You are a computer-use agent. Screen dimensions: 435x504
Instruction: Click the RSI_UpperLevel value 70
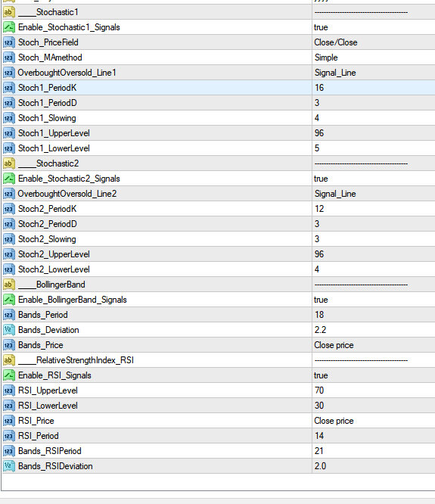pos(319,390)
